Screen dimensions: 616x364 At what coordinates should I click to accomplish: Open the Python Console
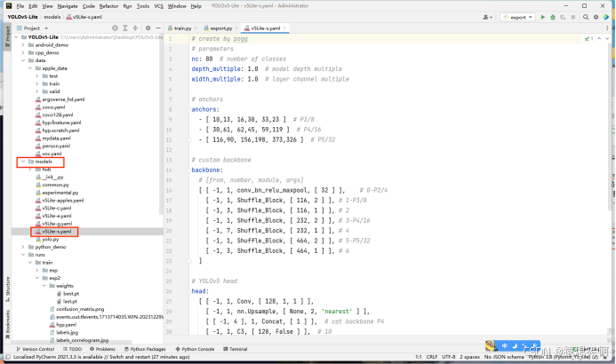[x=195, y=349]
